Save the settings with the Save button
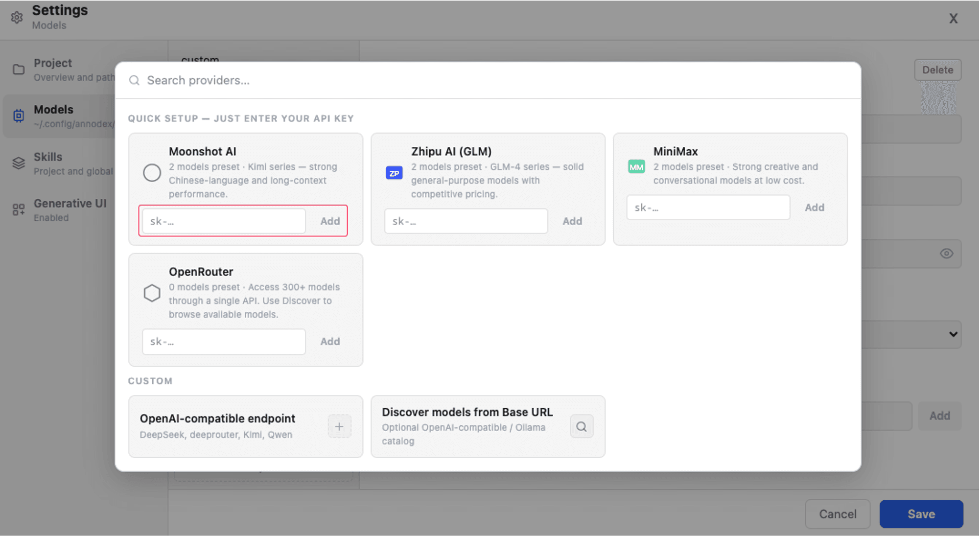 point(921,514)
